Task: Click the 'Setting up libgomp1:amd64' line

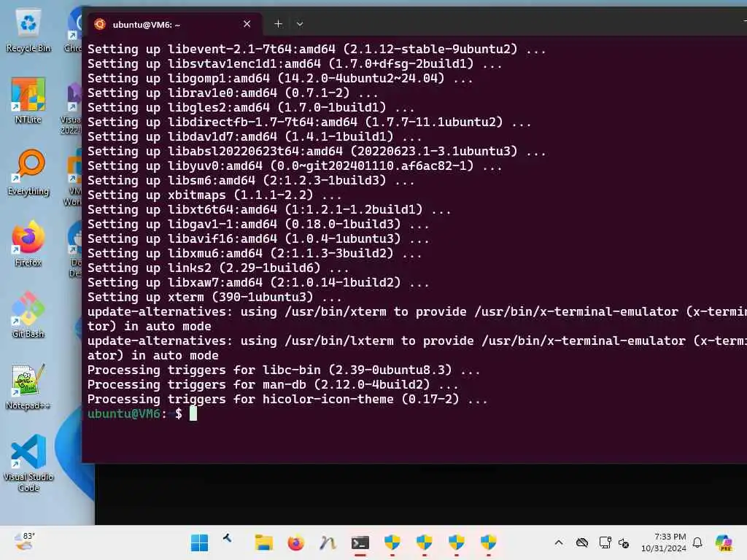Action: [280, 78]
